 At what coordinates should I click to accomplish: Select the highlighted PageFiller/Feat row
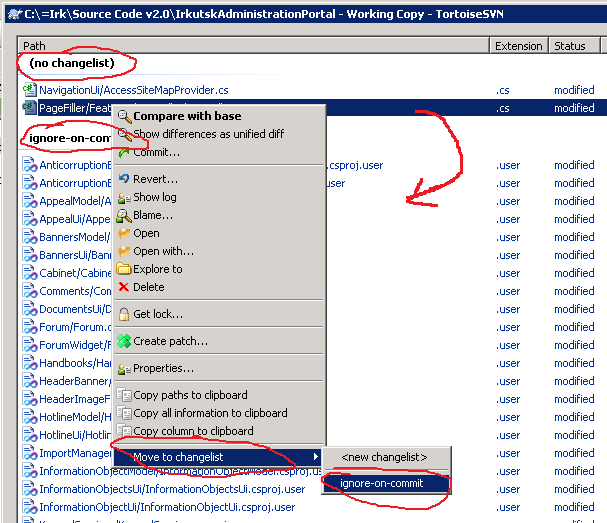pyautogui.click(x=314, y=108)
